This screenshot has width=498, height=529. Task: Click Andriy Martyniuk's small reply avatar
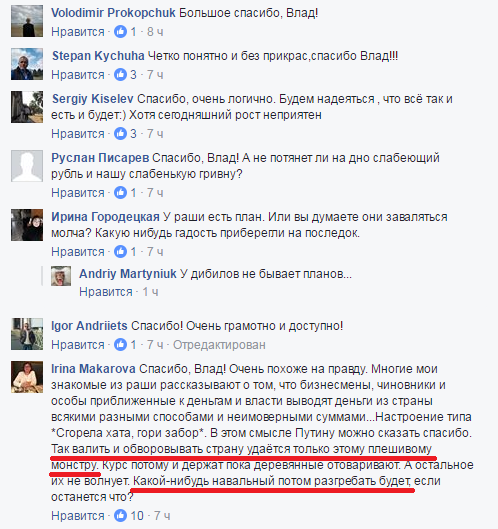click(61, 276)
